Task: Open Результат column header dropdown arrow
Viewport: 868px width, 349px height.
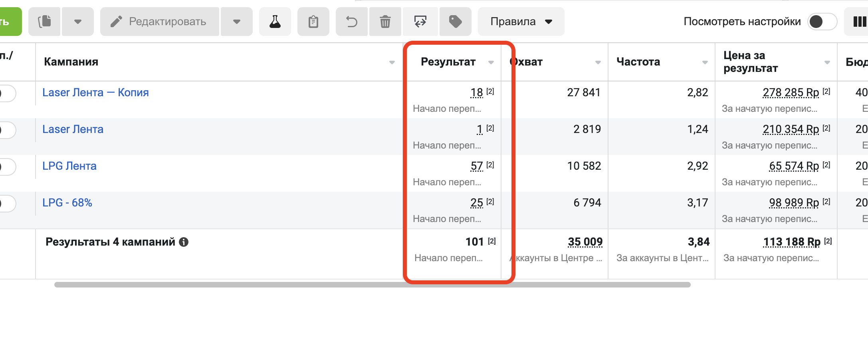Action: pyautogui.click(x=491, y=62)
